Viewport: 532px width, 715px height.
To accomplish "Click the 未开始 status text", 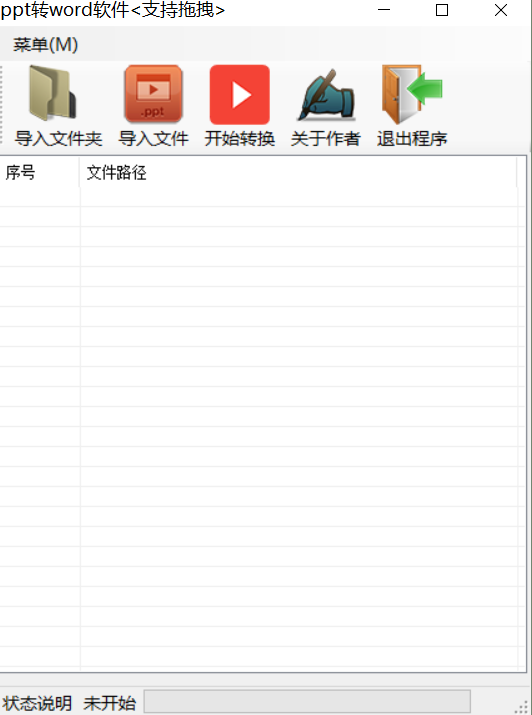I will tap(109, 703).
